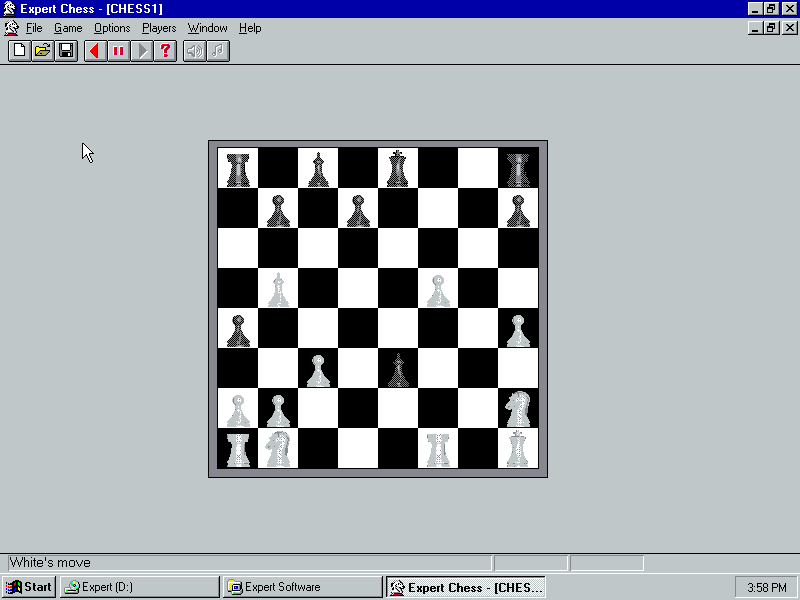The width and height of the screenshot is (800, 600).
Task: Click the New game toolbar icon
Action: pos(19,51)
